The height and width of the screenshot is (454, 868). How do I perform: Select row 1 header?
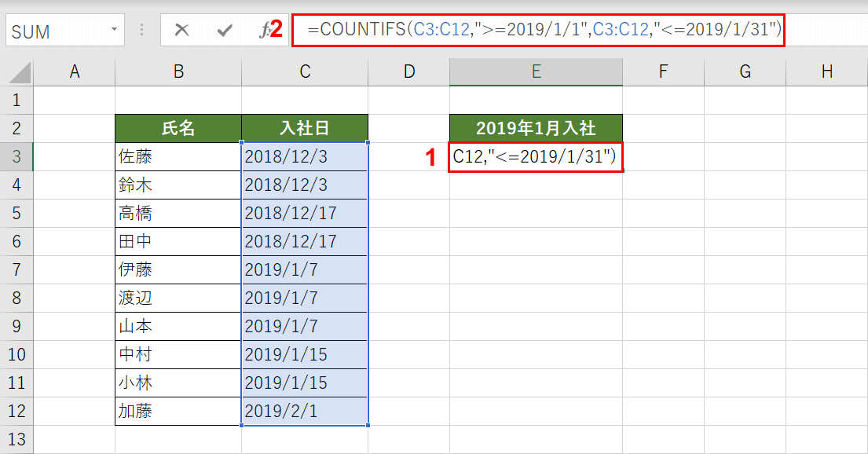click(16, 101)
